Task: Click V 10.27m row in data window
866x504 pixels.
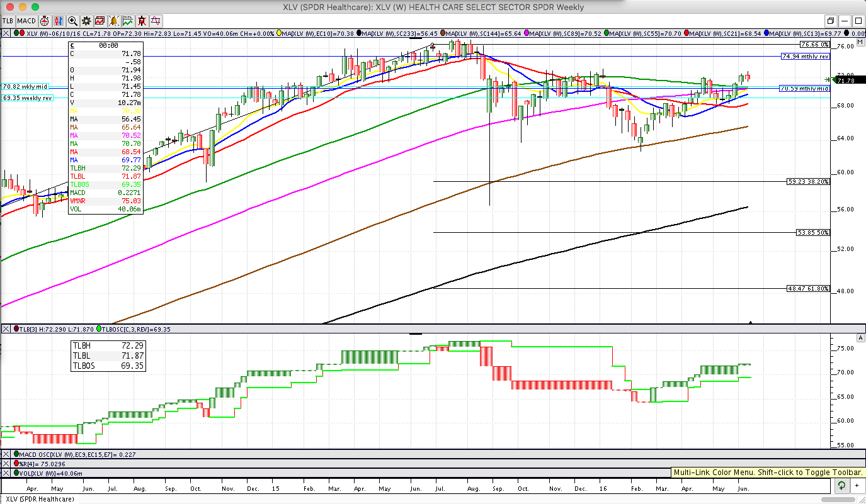Action: click(105, 103)
